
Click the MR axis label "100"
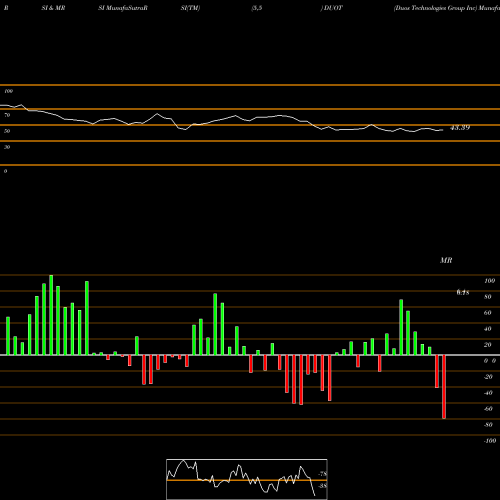(x=489, y=281)
